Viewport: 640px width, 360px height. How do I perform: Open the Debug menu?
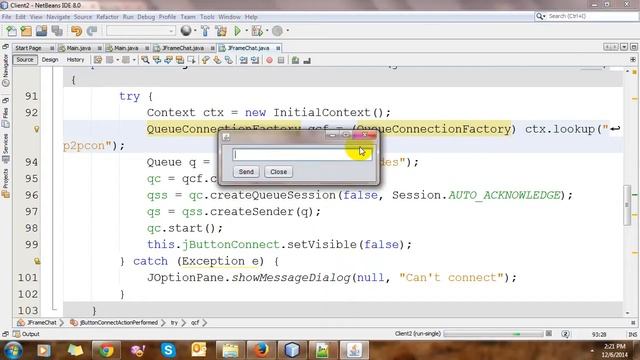click(x=146, y=17)
